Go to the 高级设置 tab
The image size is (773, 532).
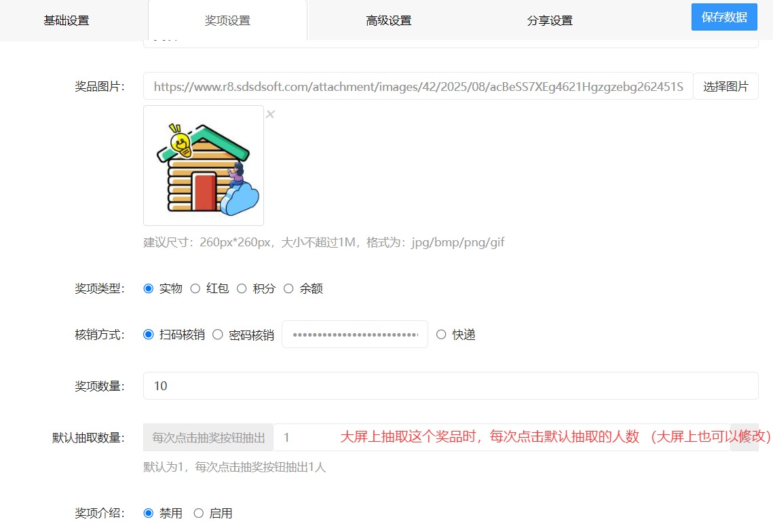coord(388,20)
